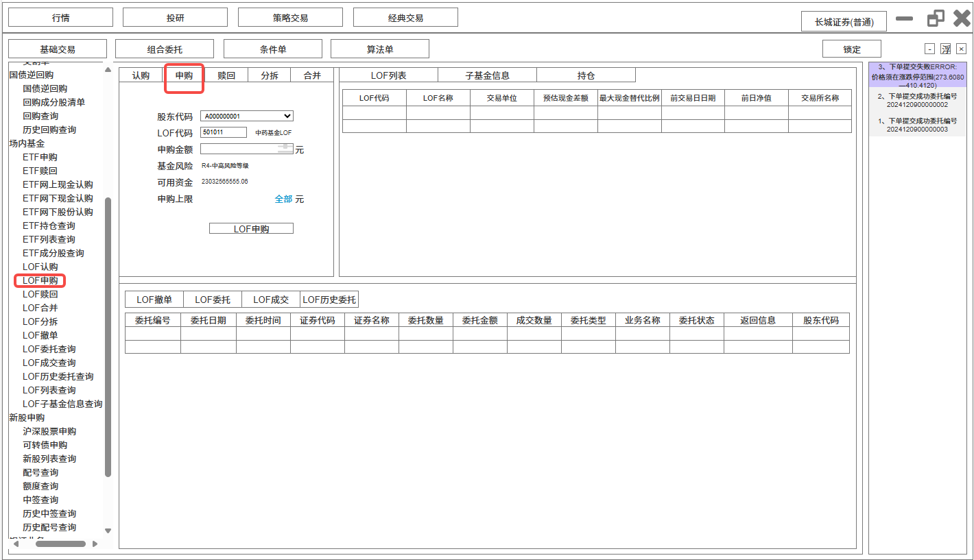974x560 pixels.
Task: Click the LOF代码 input field
Action: tap(224, 132)
